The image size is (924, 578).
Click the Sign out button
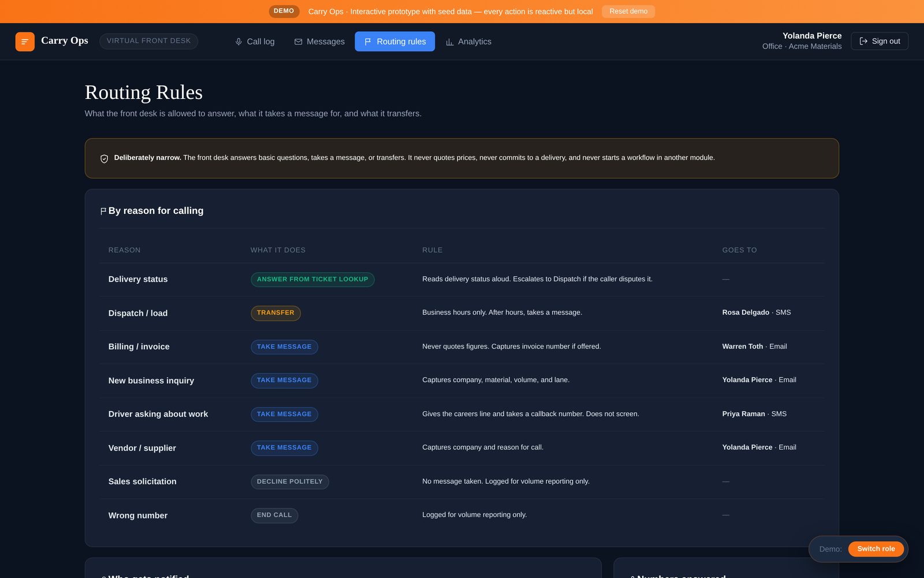(x=880, y=41)
